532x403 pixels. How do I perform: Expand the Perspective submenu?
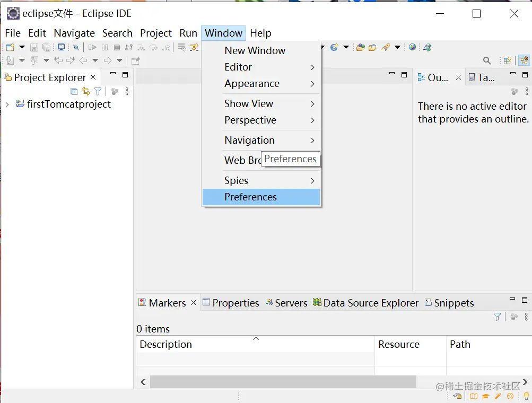261,120
